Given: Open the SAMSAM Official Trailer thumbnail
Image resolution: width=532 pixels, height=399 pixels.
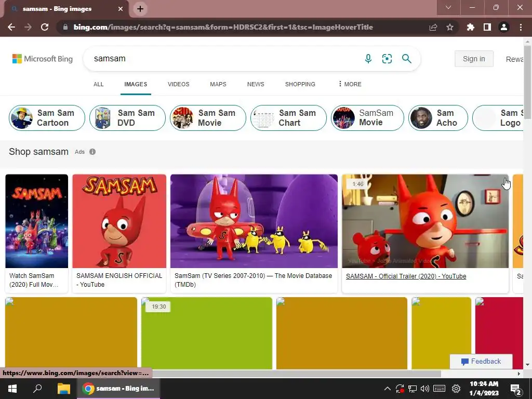Looking at the screenshot, I should pyautogui.click(x=425, y=221).
